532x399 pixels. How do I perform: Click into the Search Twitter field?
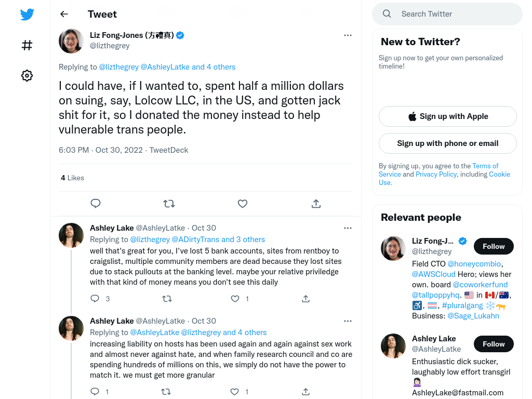click(x=447, y=14)
